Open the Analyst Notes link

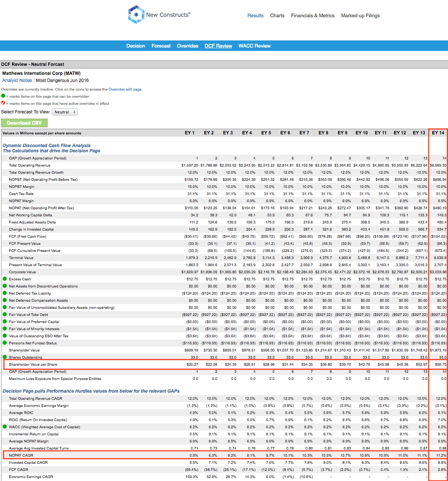(x=18, y=80)
